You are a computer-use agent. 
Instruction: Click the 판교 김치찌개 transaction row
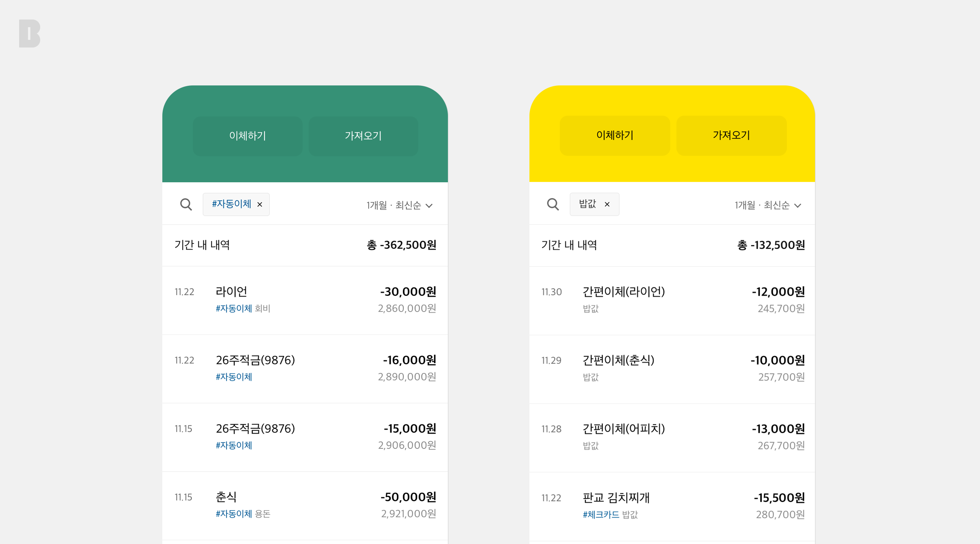(673, 505)
